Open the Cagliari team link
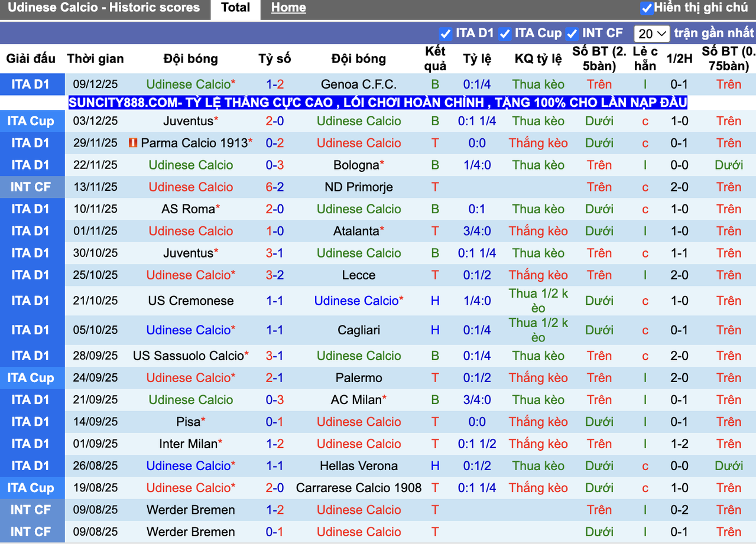This screenshot has height=544, width=756. [359, 330]
